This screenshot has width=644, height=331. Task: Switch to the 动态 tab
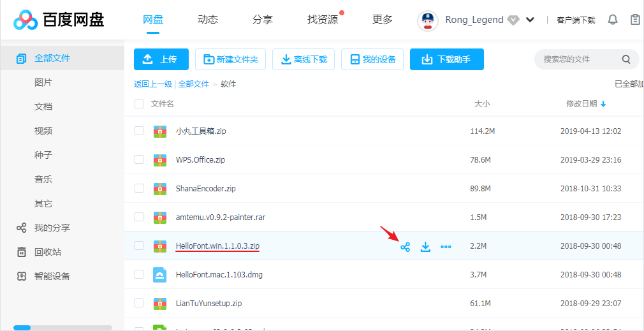point(208,19)
